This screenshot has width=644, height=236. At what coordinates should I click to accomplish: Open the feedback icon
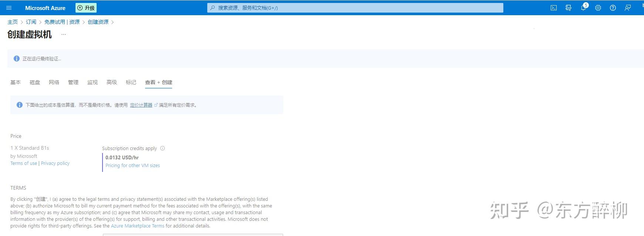tap(628, 8)
